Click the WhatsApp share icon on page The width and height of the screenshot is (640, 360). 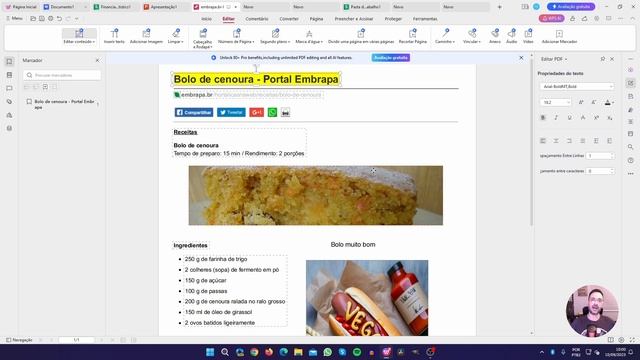[272, 112]
